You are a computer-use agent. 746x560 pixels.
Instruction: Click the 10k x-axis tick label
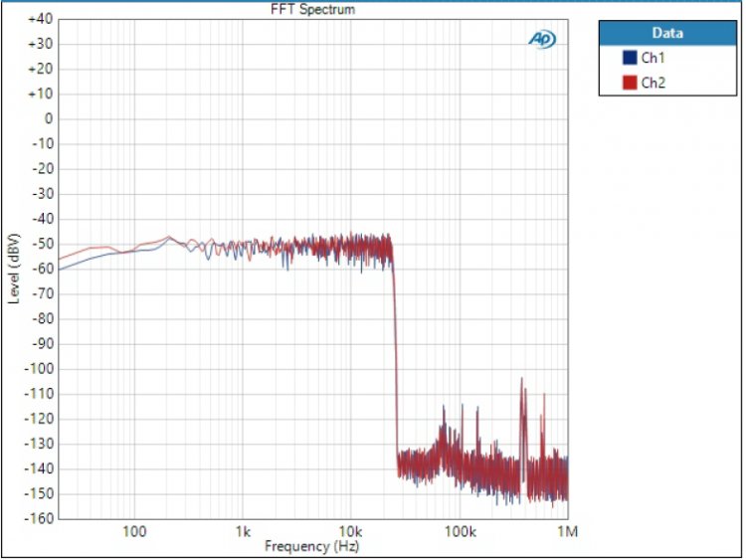pos(351,531)
